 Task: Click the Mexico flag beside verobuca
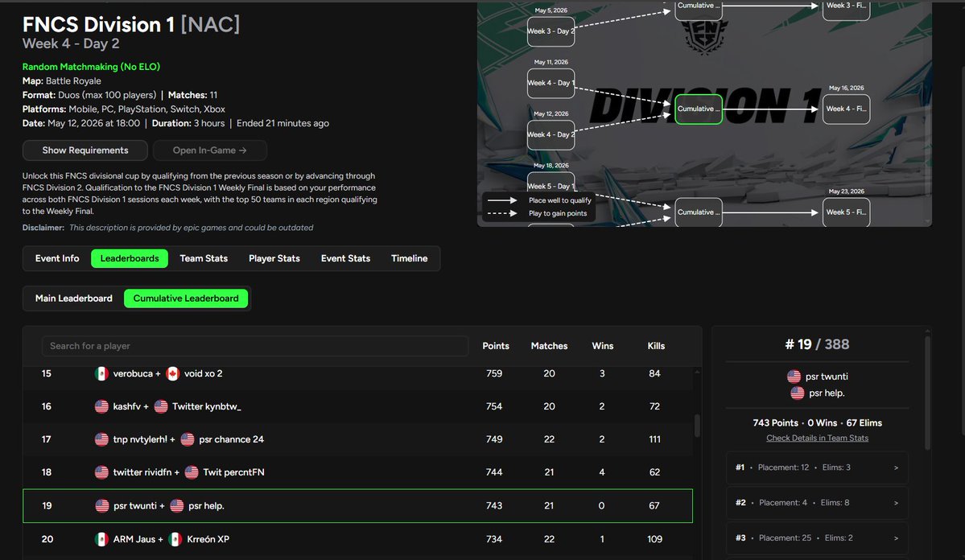click(101, 373)
